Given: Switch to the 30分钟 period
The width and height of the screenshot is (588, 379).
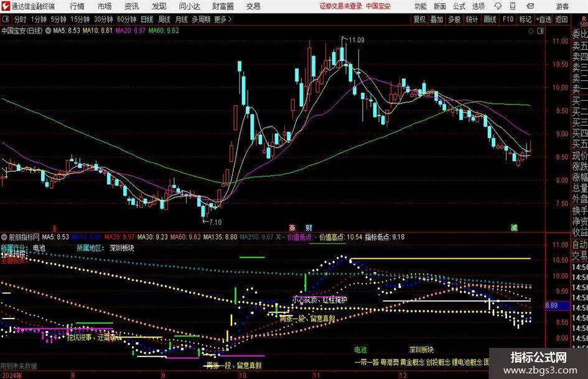Looking at the screenshot, I should pos(103,19).
